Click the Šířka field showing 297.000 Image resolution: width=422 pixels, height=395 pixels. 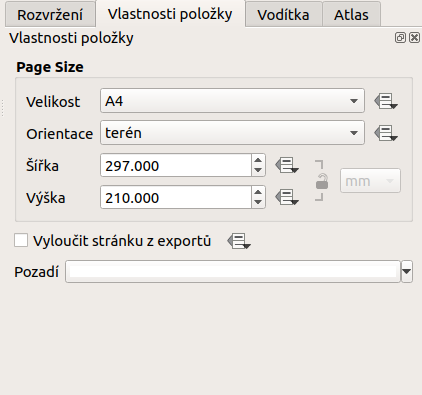click(176, 165)
